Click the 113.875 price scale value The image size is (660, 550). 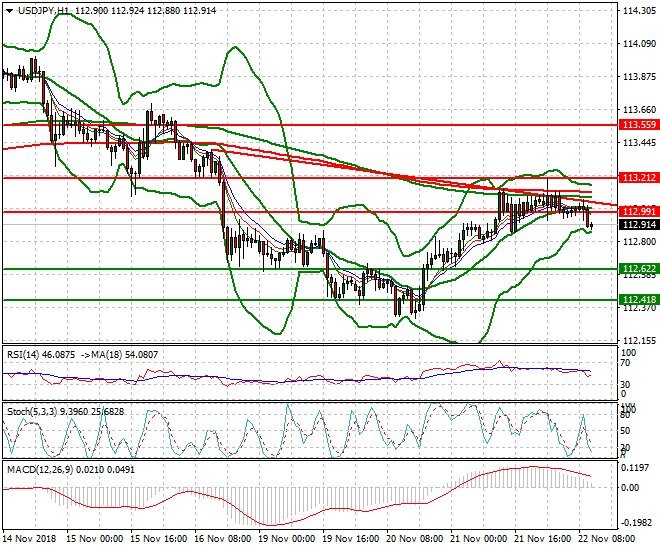[x=639, y=77]
